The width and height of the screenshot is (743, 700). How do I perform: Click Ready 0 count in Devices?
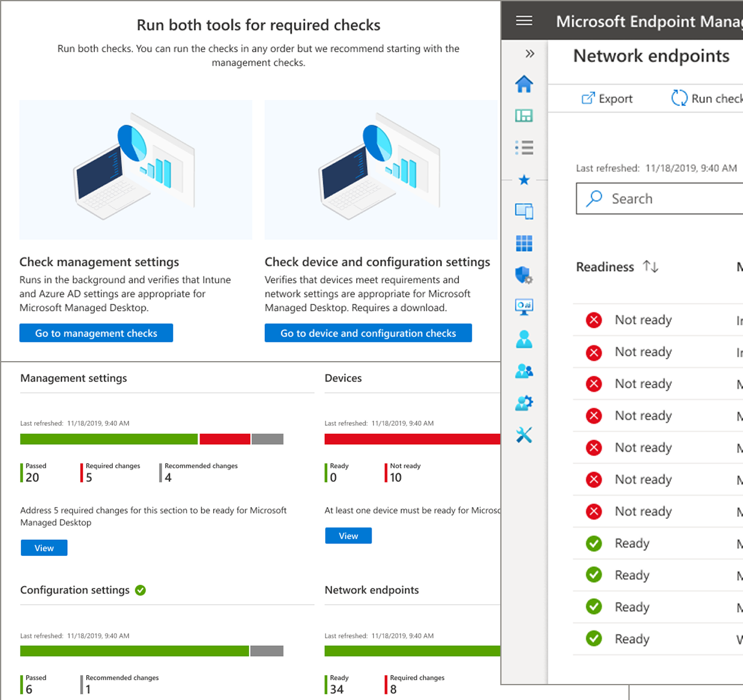(x=337, y=473)
